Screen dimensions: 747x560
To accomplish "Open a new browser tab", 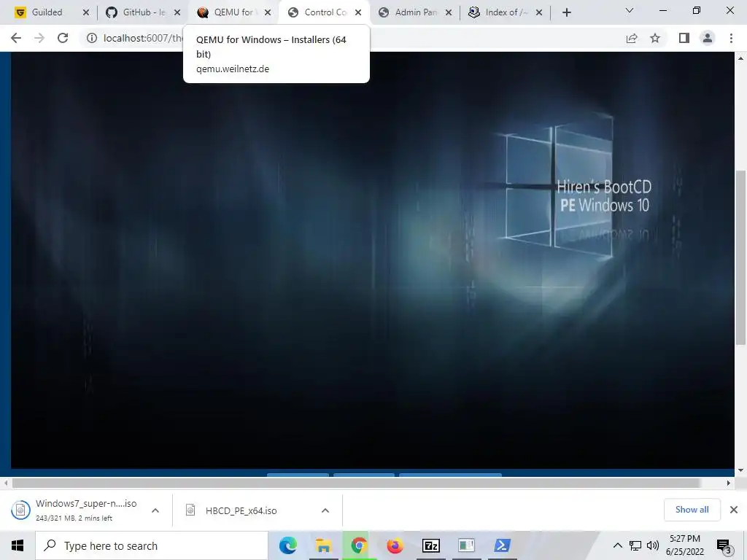I will [566, 12].
